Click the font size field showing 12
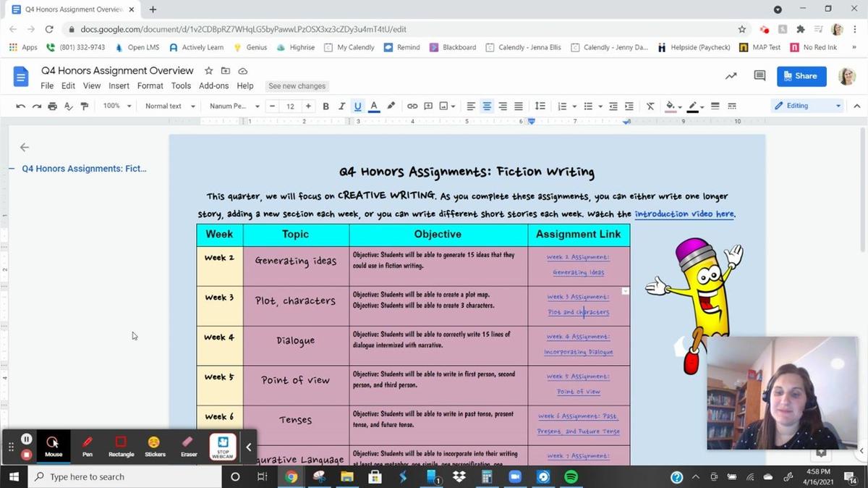This screenshot has height=488, width=868. (290, 106)
